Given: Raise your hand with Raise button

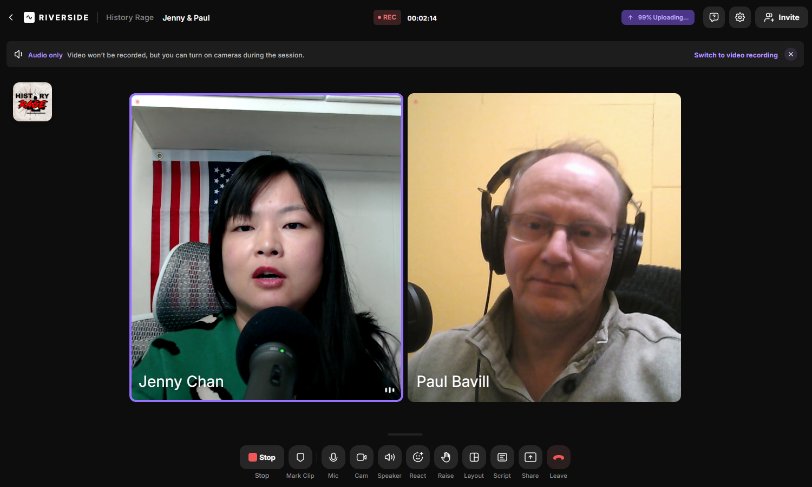Looking at the screenshot, I should tap(446, 457).
